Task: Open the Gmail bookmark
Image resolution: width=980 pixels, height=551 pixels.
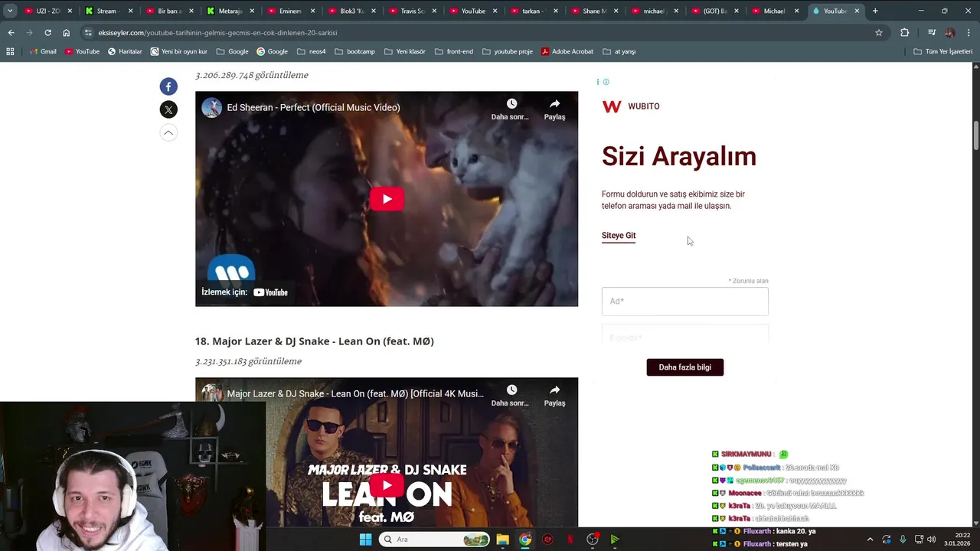Action: coord(42,51)
